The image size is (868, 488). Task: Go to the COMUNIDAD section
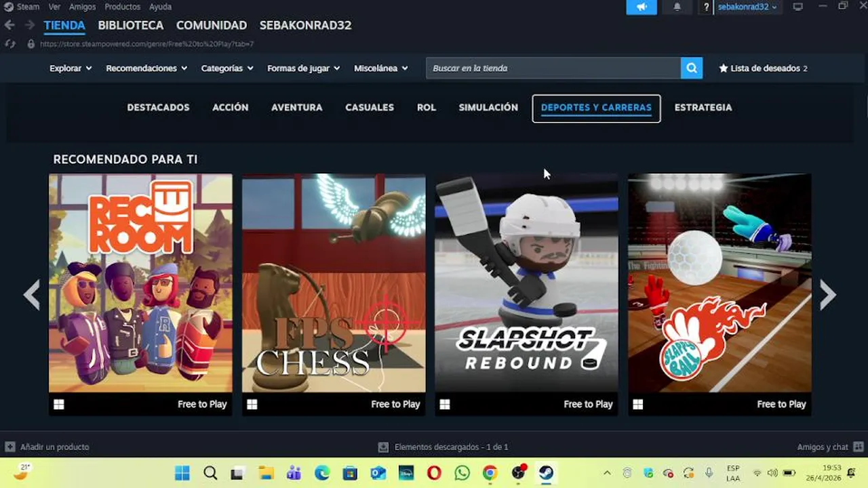coord(212,25)
